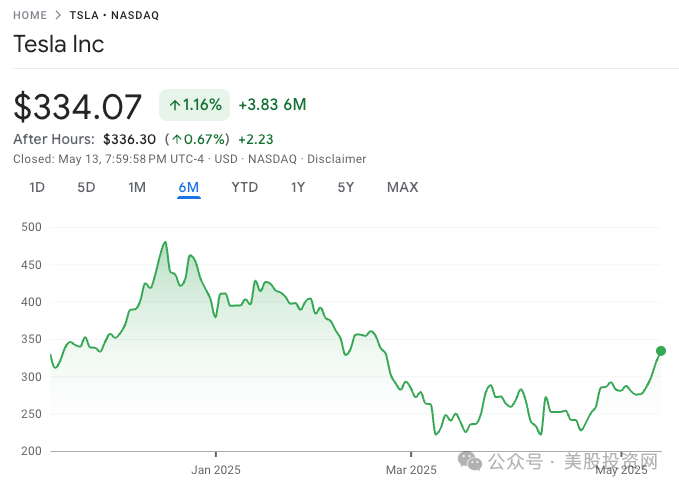Click the TSLA · NASDAQ breadcrumb
Image resolution: width=679 pixels, height=488 pixels.
(x=114, y=15)
